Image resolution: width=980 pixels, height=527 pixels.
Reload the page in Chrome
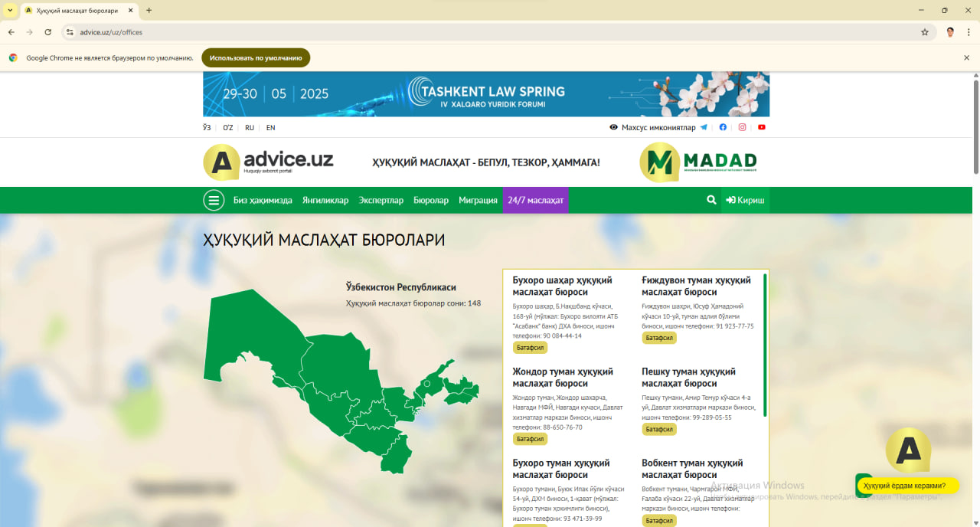coord(48,32)
